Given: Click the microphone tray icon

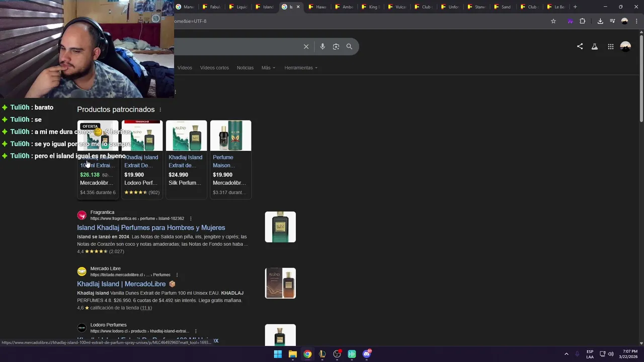Looking at the screenshot, I should tap(577, 354).
